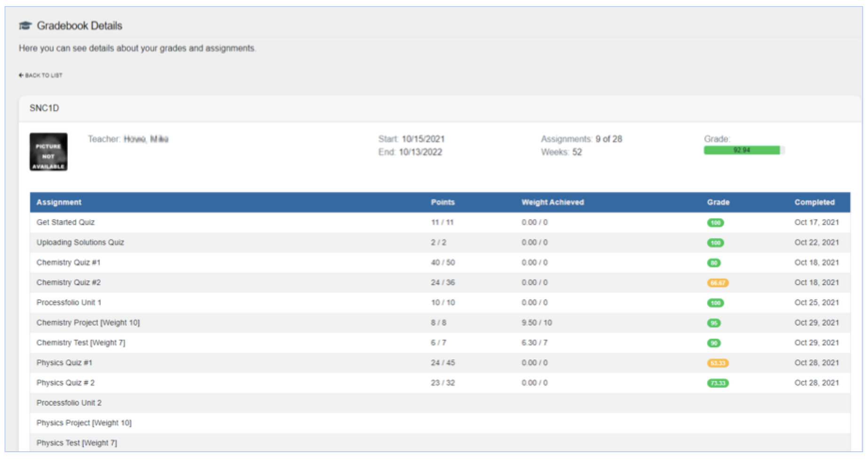Click the orange 53.33 badge for Physics Quiz #1
The width and height of the screenshot is (868, 463).
(x=718, y=363)
